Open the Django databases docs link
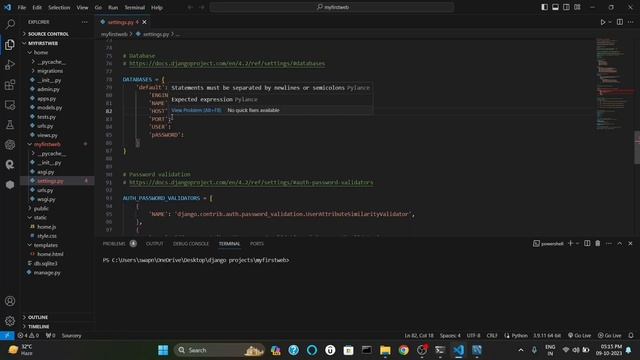Screen dimensions: 640x360 click(x=227, y=64)
